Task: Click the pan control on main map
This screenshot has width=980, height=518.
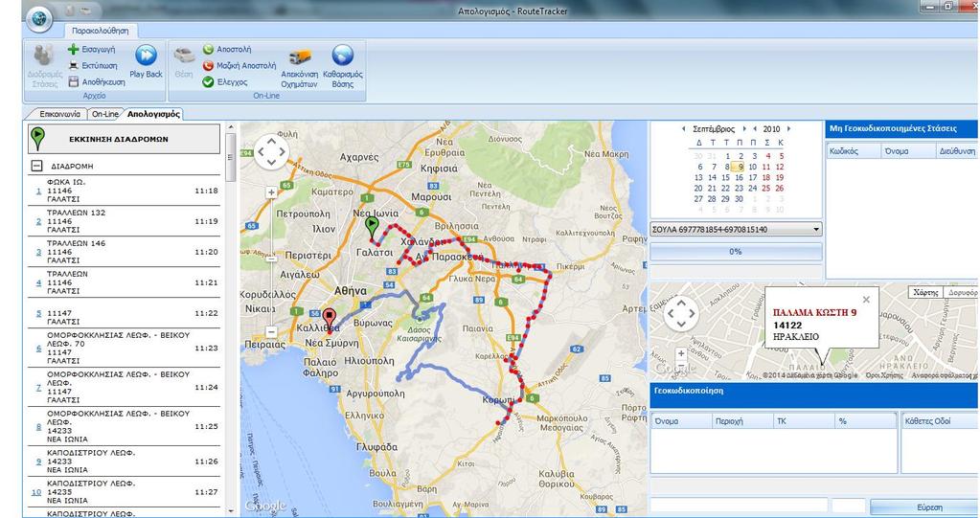Action: (x=271, y=151)
